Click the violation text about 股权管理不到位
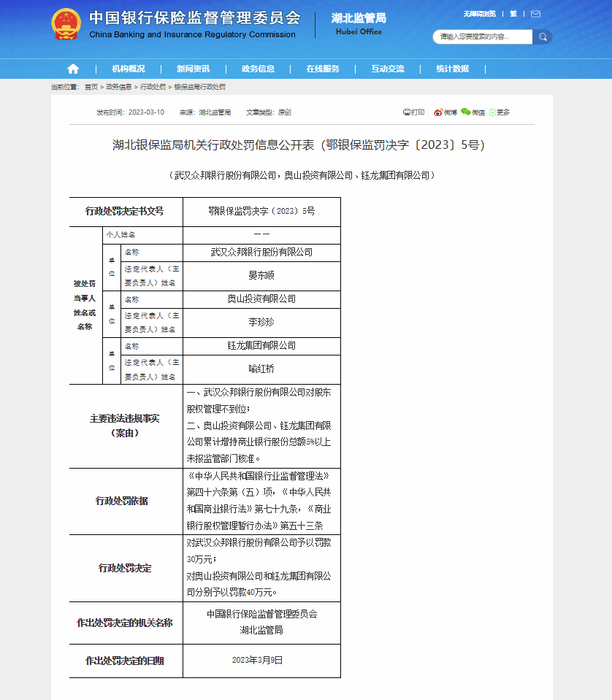Screen dimensions: 612x700 pos(259,401)
